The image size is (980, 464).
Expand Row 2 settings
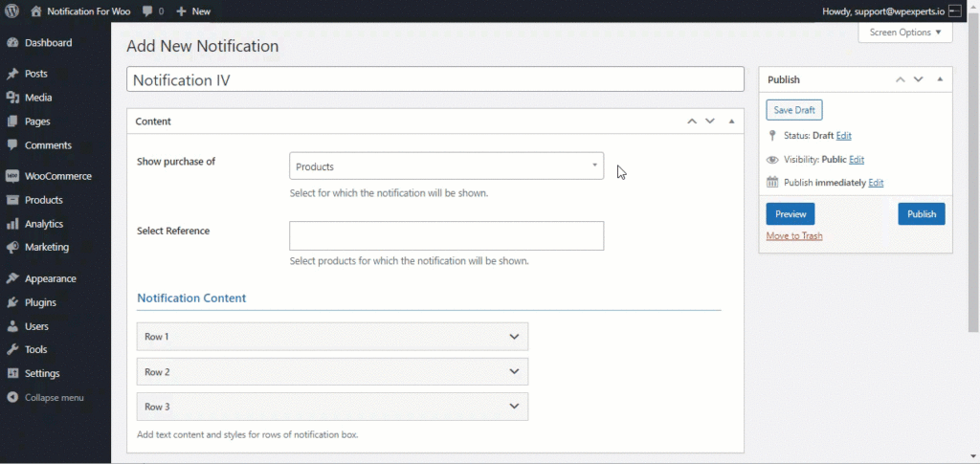click(x=332, y=371)
